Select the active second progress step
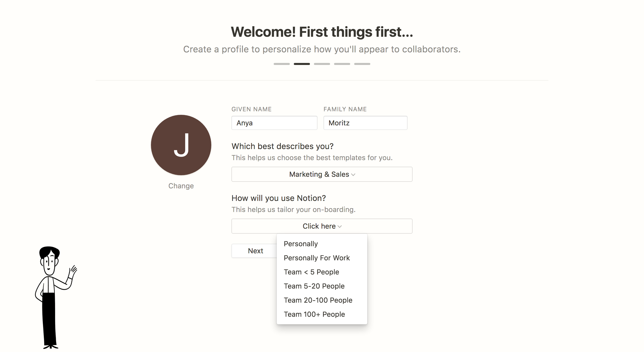This screenshot has width=644, height=352. coord(302,64)
